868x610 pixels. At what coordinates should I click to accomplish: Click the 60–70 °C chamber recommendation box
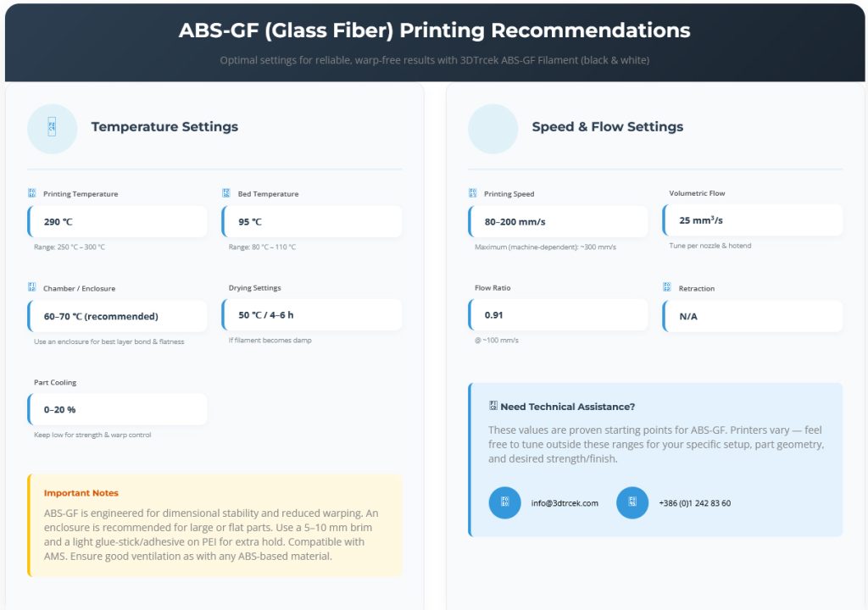point(118,316)
